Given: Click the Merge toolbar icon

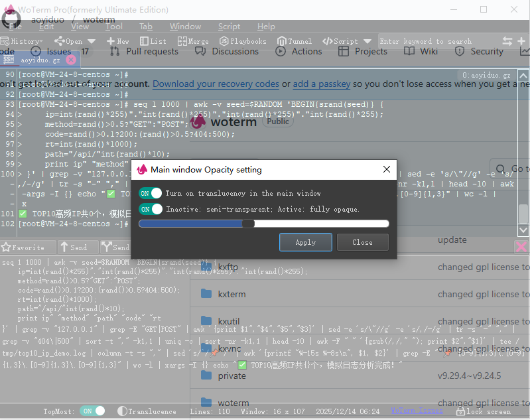Looking at the screenshot, I should click(x=192, y=41).
